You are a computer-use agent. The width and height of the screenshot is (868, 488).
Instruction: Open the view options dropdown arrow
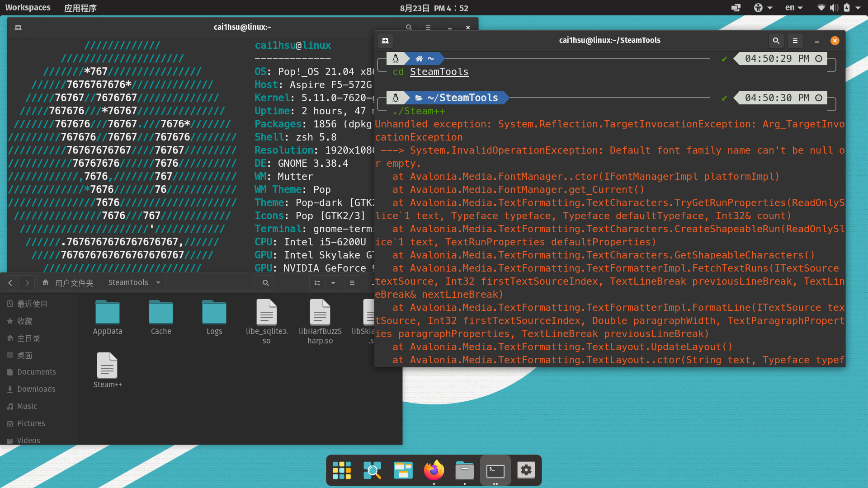tap(333, 283)
